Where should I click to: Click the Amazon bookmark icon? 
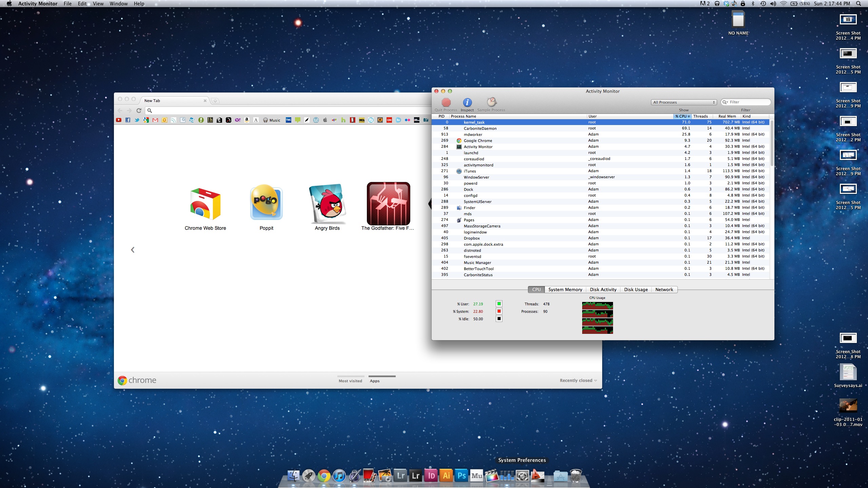[x=247, y=120]
